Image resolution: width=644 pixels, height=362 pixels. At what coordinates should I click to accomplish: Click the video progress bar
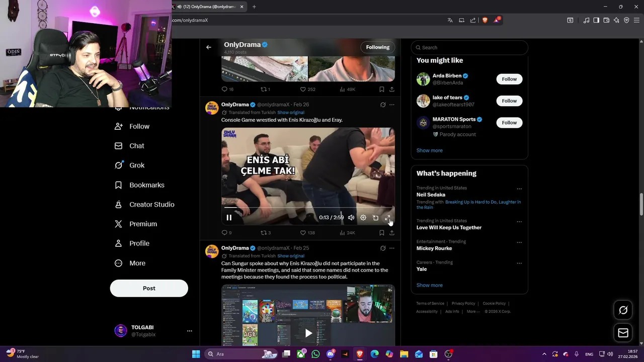(308, 207)
